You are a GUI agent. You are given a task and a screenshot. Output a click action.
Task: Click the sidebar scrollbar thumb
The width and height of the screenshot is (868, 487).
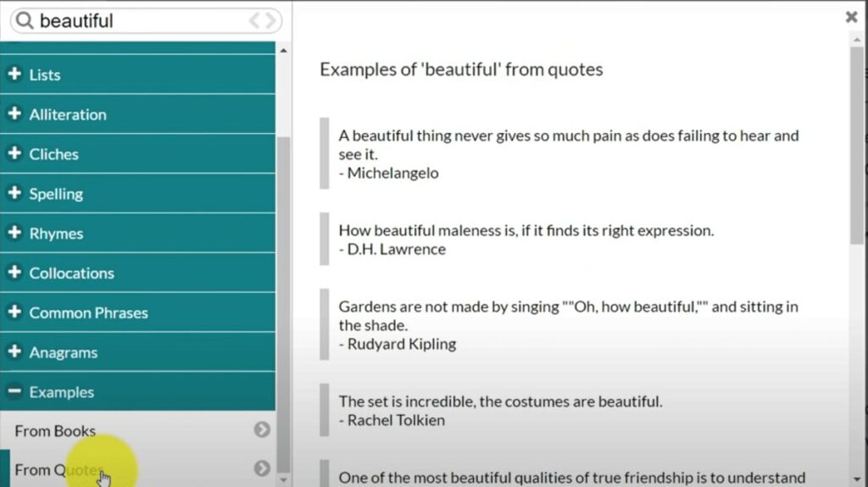point(283,304)
